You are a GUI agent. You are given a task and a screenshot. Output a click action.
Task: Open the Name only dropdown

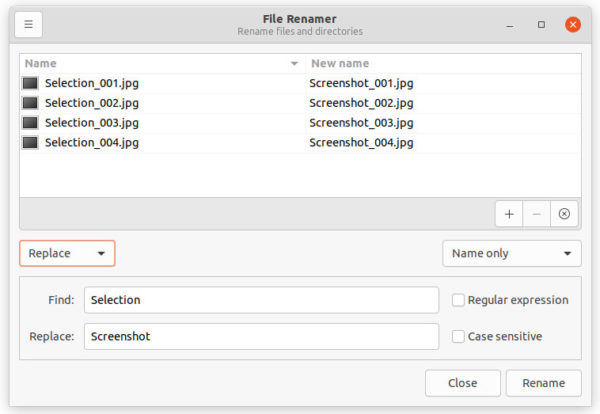pyautogui.click(x=512, y=253)
